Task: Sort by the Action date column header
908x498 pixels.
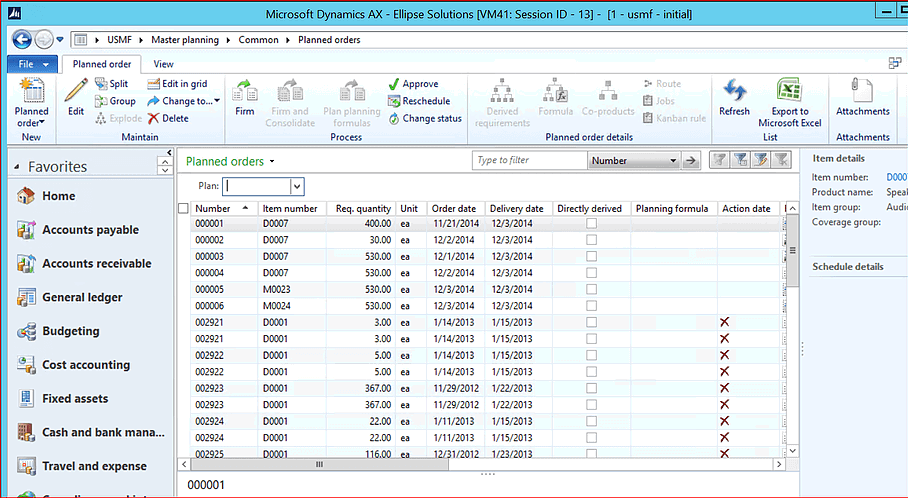Action: pos(748,208)
